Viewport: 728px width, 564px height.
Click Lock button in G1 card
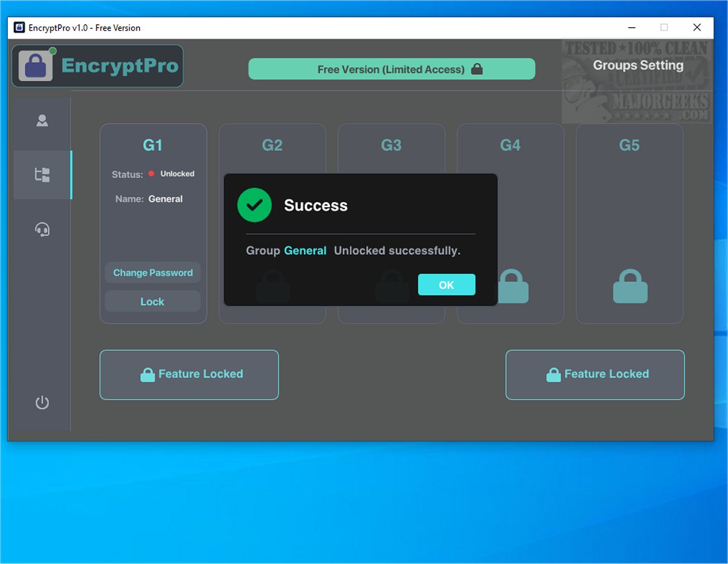[153, 301]
